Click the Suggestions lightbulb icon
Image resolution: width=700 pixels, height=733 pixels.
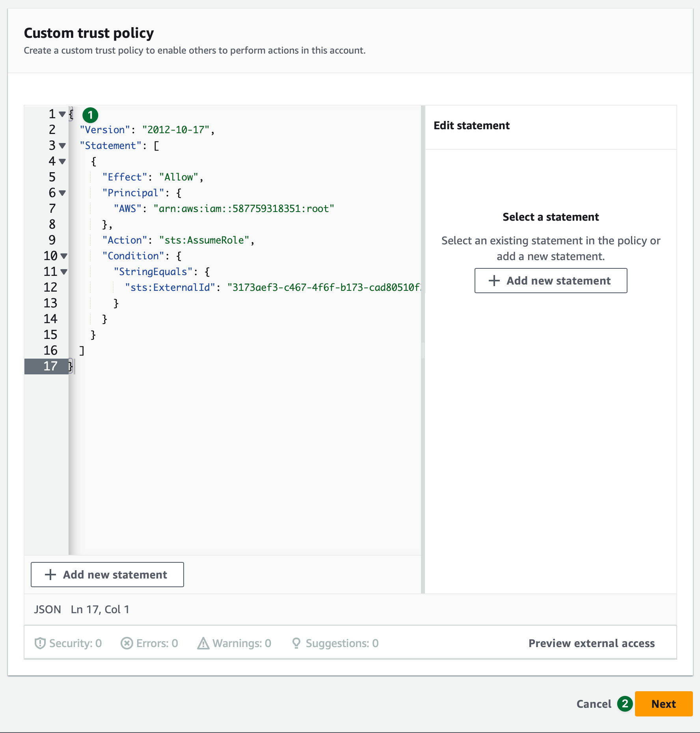296,643
